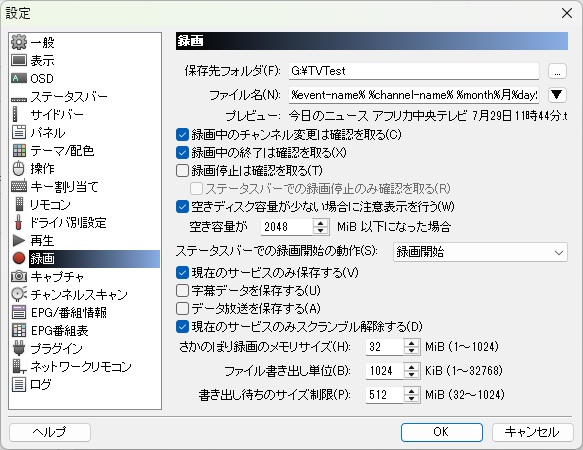
Task: Toggle 空きディスク容量が少ない場合に注意表示を行う
Action: coord(182,206)
